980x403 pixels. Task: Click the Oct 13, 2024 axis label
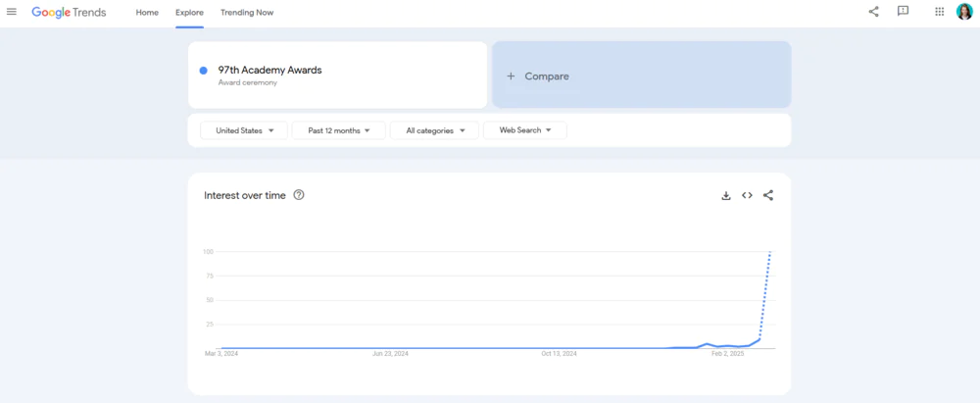pos(559,354)
